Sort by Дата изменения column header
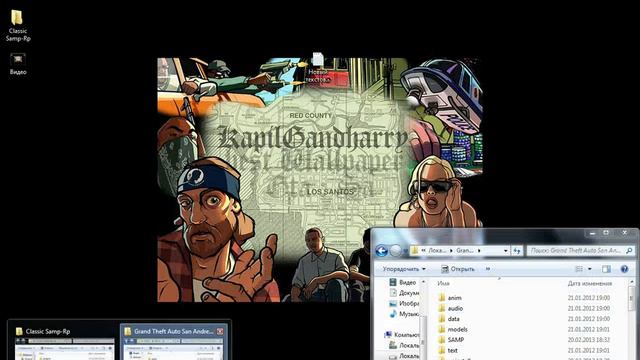 point(589,283)
